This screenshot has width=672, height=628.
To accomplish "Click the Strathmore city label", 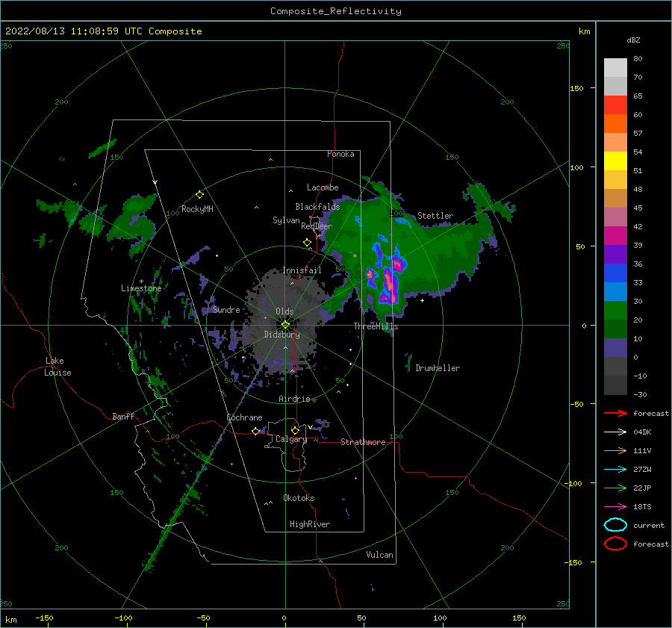I will pyautogui.click(x=363, y=442).
